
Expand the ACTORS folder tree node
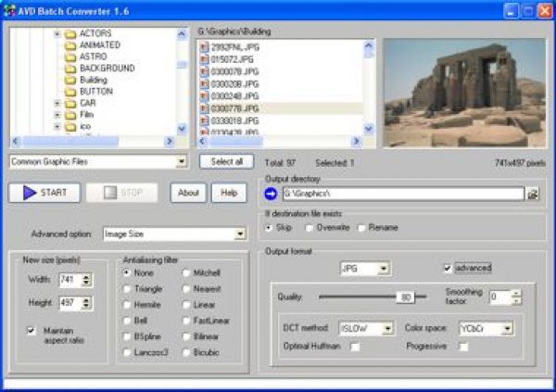pyautogui.click(x=57, y=34)
